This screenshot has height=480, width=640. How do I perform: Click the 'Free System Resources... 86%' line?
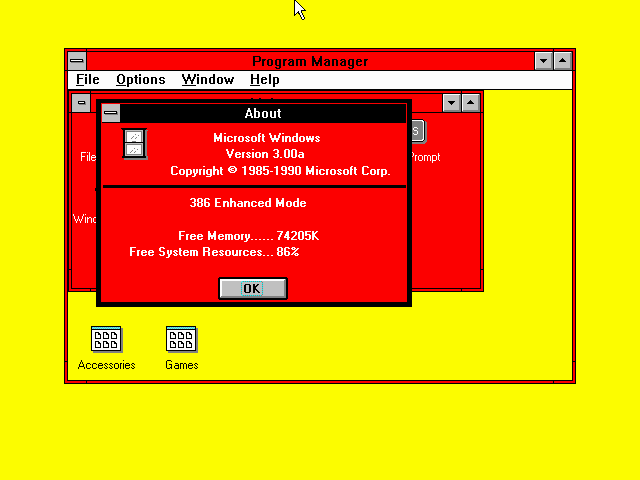click(214, 252)
